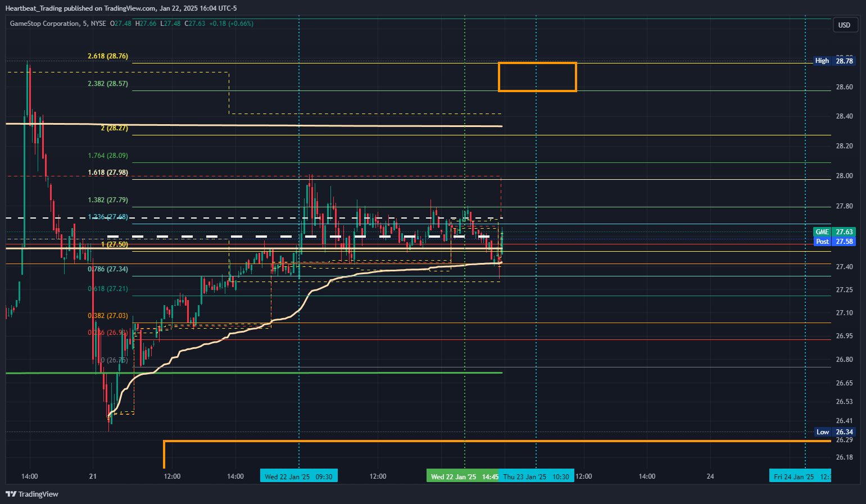Select the 1.618 (27.98) Fibonacci label

(x=108, y=172)
